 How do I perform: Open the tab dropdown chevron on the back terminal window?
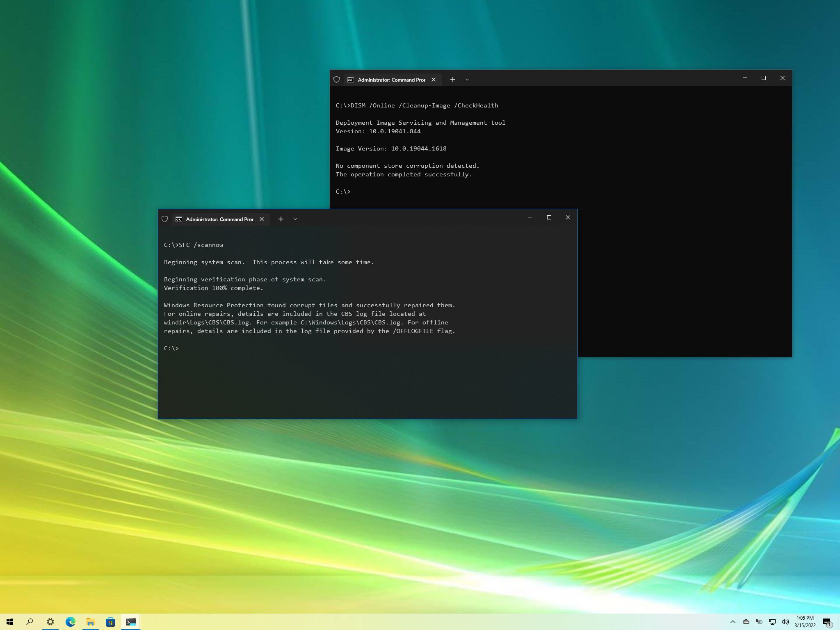467,80
